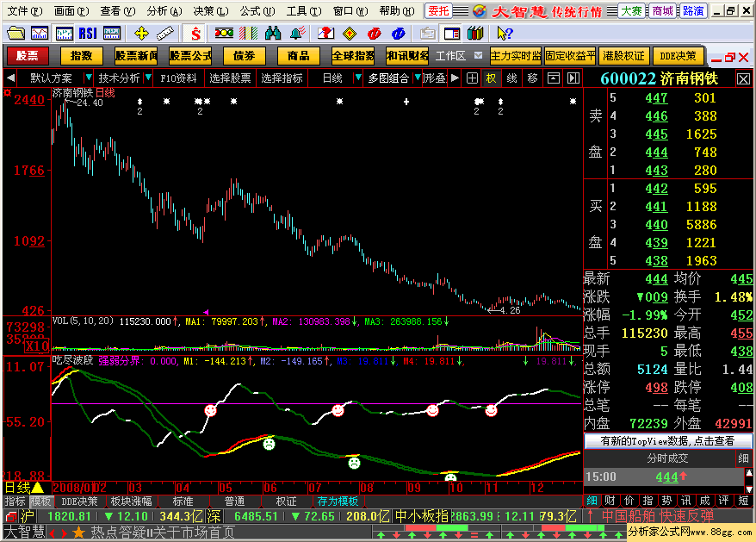Open the 文件 menu
The width and height of the screenshot is (756, 542).
[25, 11]
